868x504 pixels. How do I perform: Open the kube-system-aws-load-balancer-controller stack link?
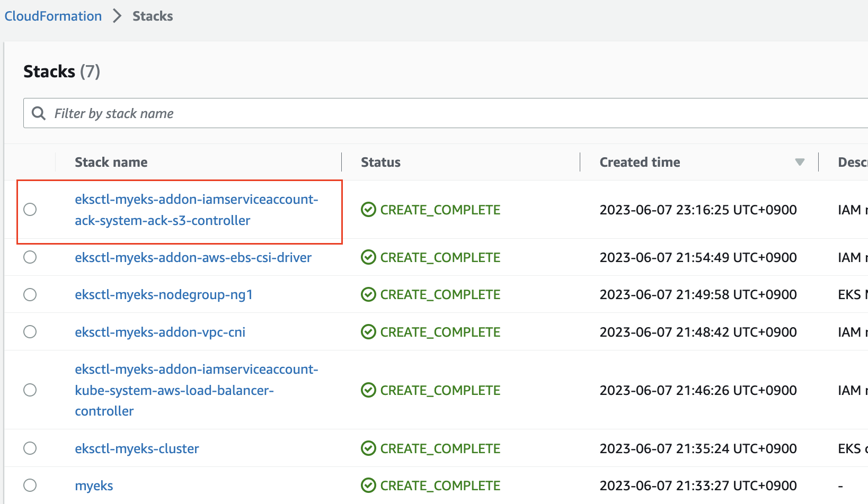pyautogui.click(x=197, y=390)
